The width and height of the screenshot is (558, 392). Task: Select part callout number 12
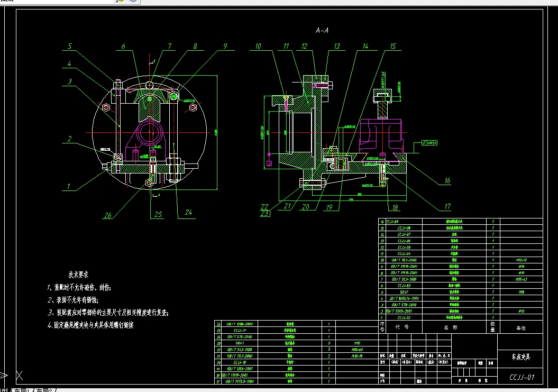[x=304, y=46]
